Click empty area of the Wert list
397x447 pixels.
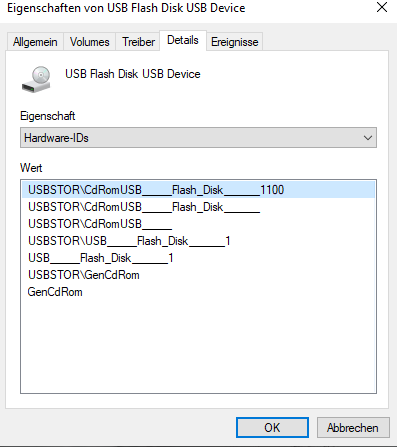coord(198,347)
